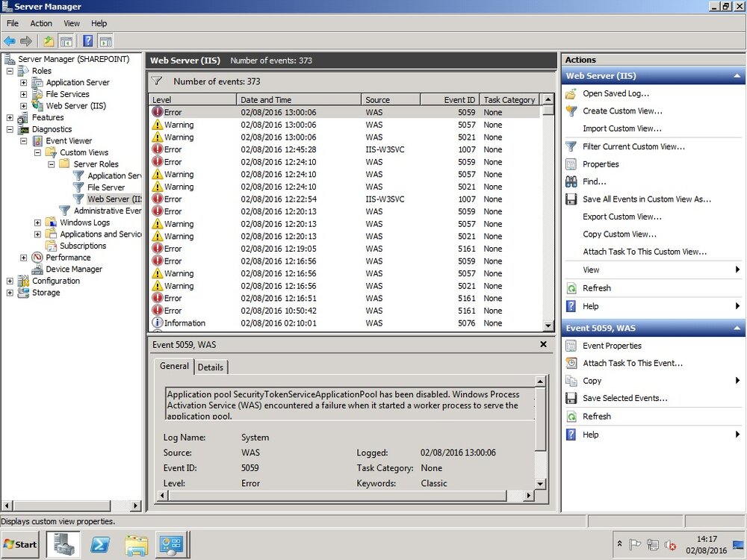Click the Performance monitor icon in tree

pyautogui.click(x=37, y=258)
